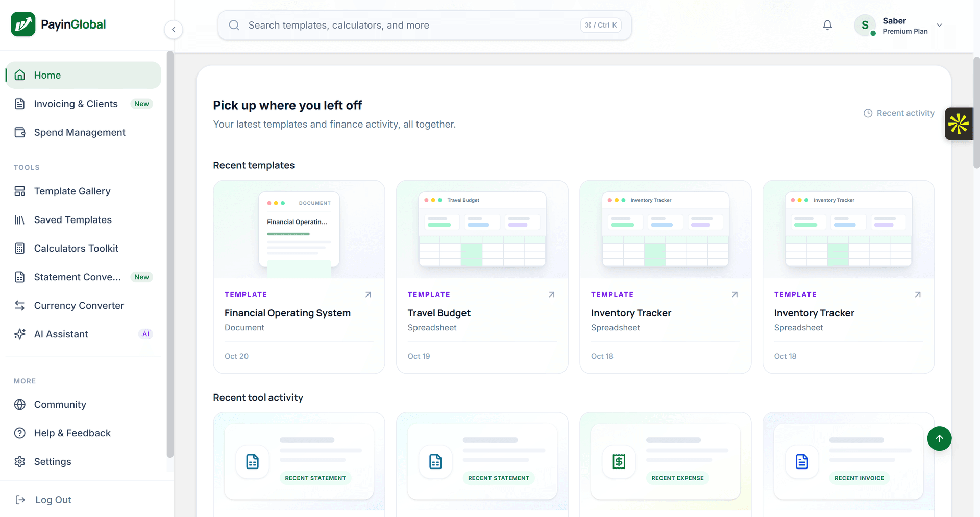The image size is (980, 517).
Task: Click the Recent Invoice badge
Action: (859, 478)
